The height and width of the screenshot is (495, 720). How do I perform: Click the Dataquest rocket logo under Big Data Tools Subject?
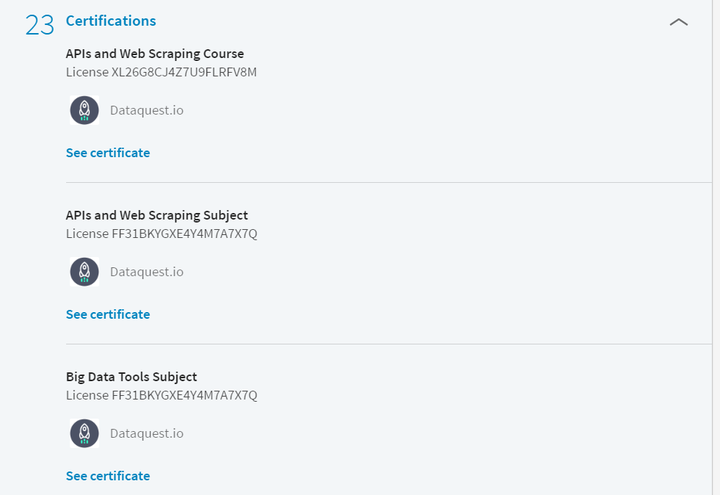(x=84, y=433)
